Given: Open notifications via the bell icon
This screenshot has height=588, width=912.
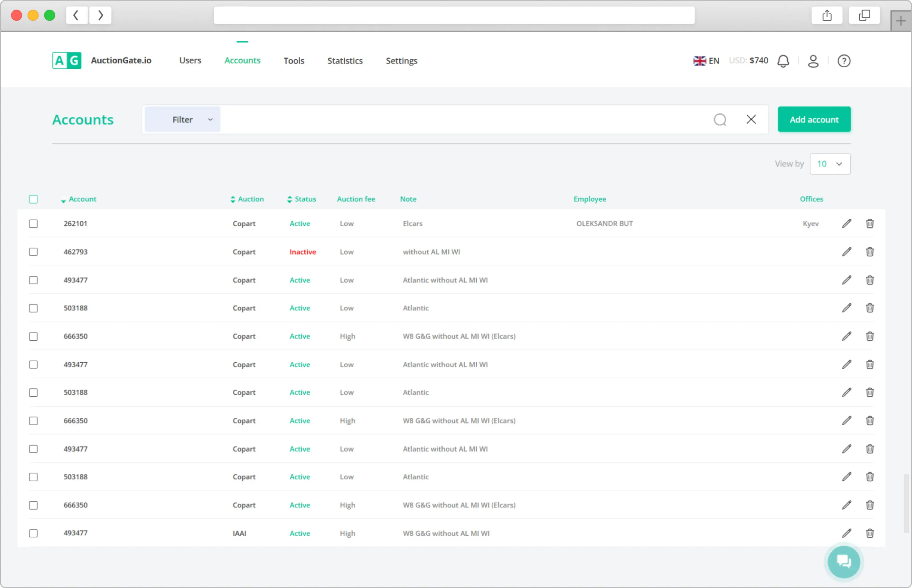Looking at the screenshot, I should 783,61.
